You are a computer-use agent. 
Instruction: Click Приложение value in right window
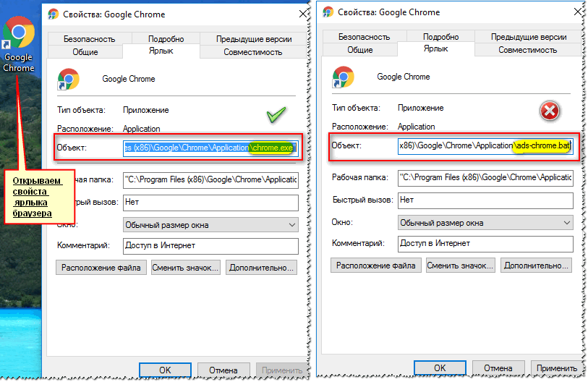click(421, 108)
